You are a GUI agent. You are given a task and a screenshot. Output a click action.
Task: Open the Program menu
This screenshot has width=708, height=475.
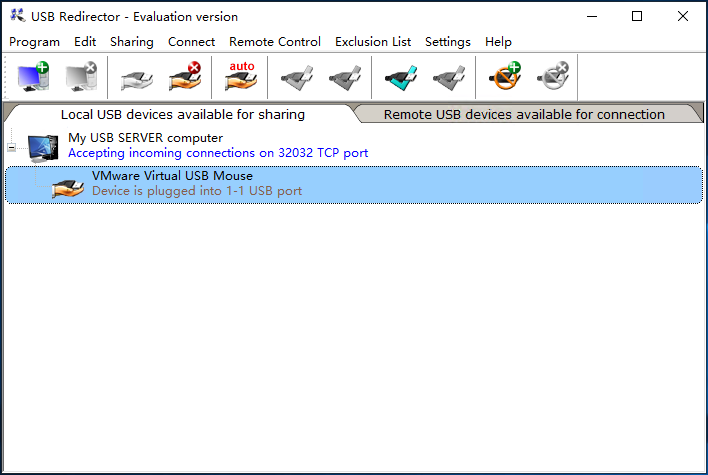coord(34,42)
